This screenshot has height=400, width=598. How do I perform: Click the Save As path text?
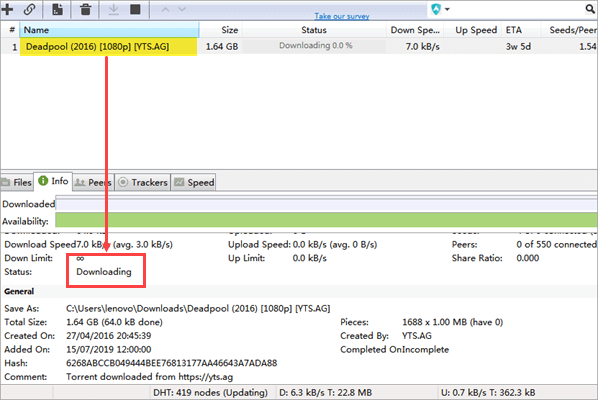198,308
